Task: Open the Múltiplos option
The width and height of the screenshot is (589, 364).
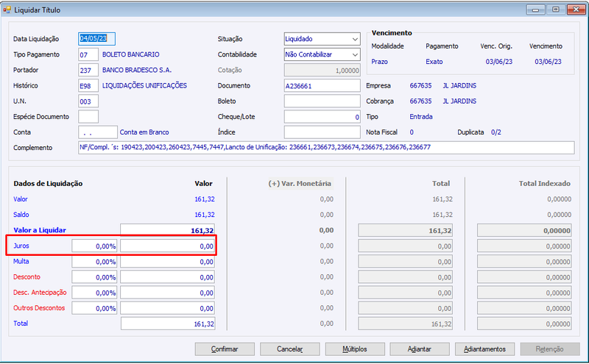Action: [x=355, y=349]
